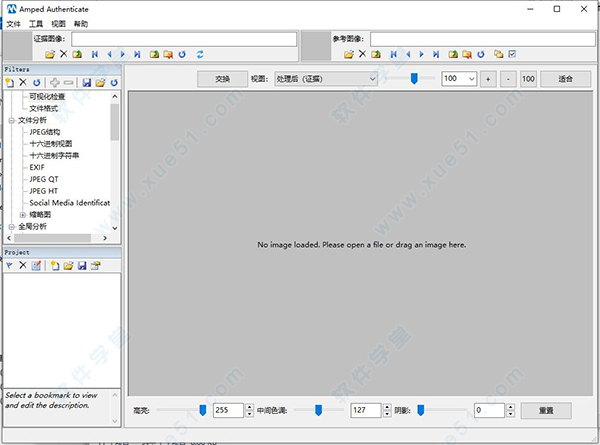
Task: Click the 交换 swap button
Action: [x=222, y=79]
